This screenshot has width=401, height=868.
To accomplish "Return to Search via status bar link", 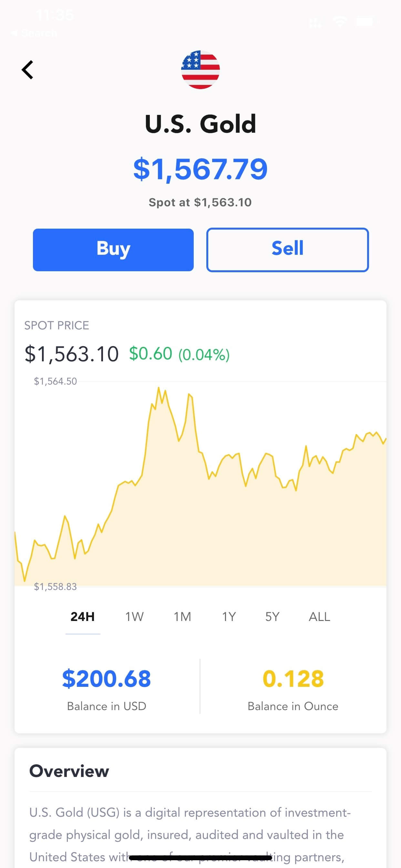I will tap(34, 33).
